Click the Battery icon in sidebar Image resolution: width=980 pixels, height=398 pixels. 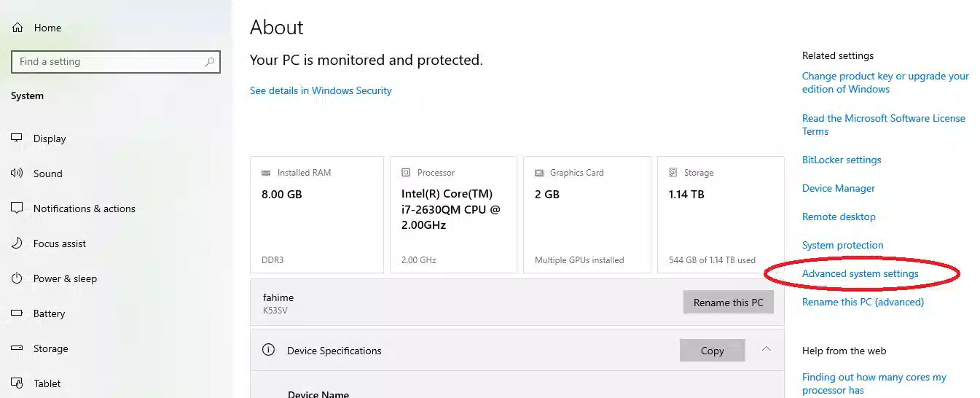coord(17,313)
